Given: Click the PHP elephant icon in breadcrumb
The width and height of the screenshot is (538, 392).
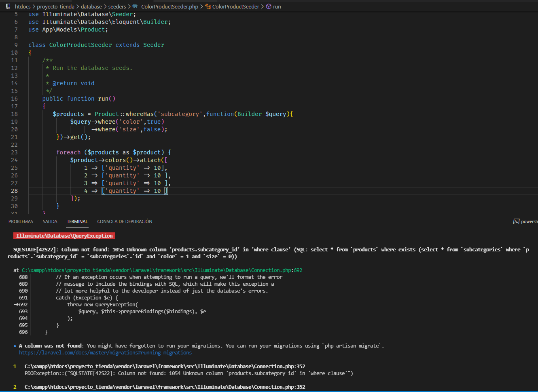Looking at the screenshot, I should [x=135, y=6].
